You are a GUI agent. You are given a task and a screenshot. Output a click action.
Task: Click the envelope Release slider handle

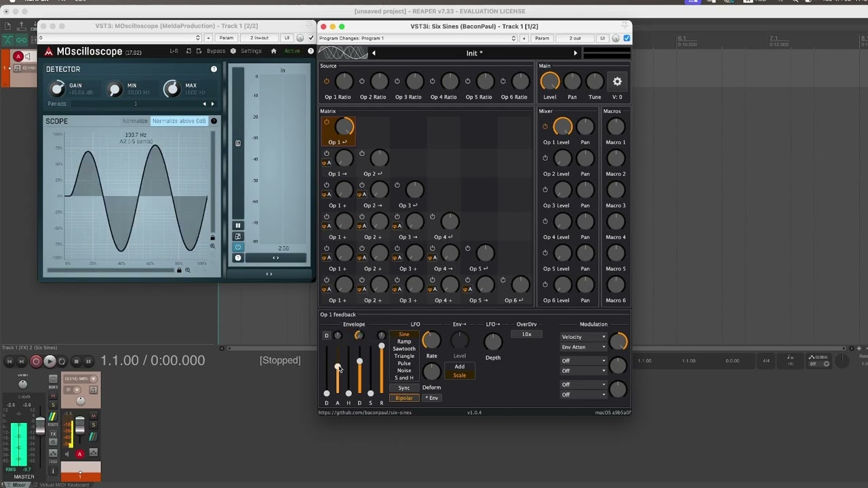click(382, 346)
